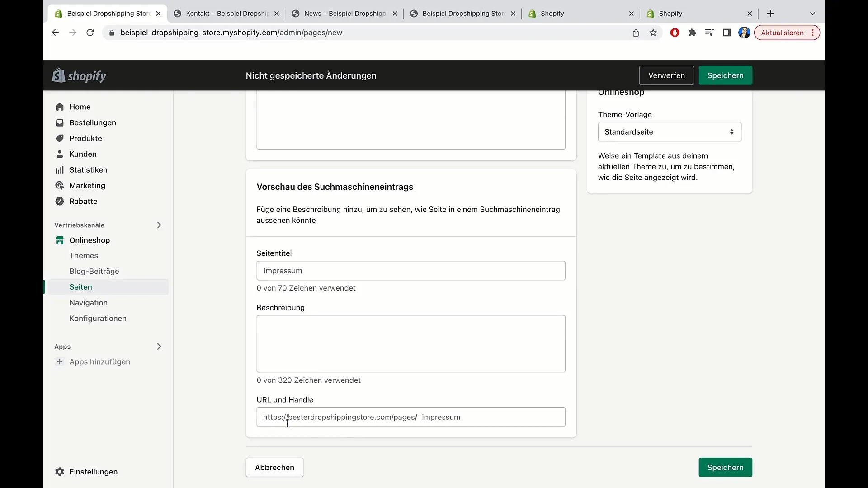Click on Themes under Onlineshop
Viewport: 868px width, 488px height.
(84, 255)
